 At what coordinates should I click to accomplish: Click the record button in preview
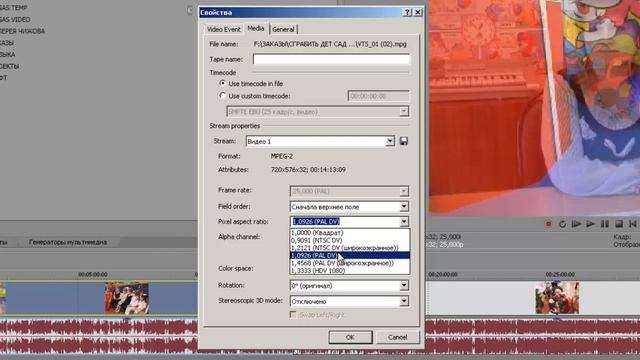548,224
